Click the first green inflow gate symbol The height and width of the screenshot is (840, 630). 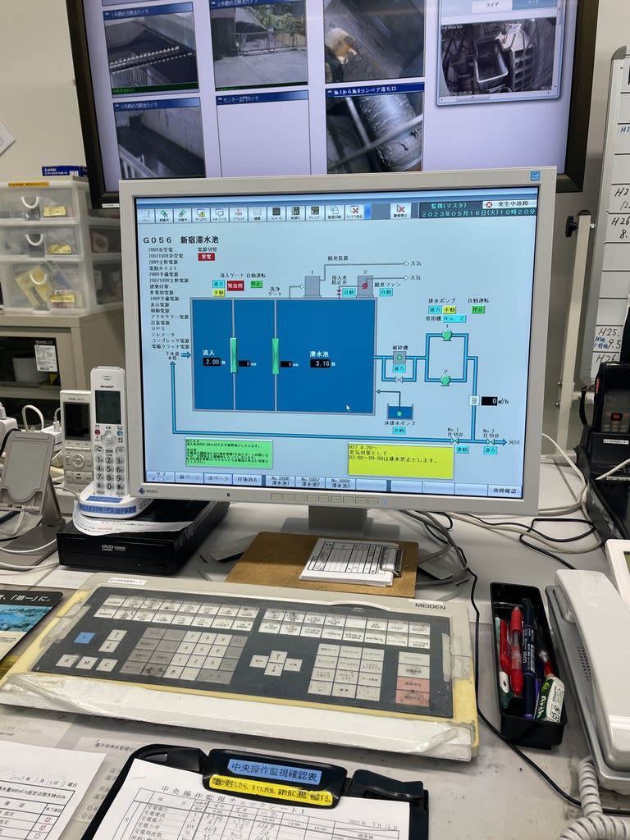pos(234,355)
